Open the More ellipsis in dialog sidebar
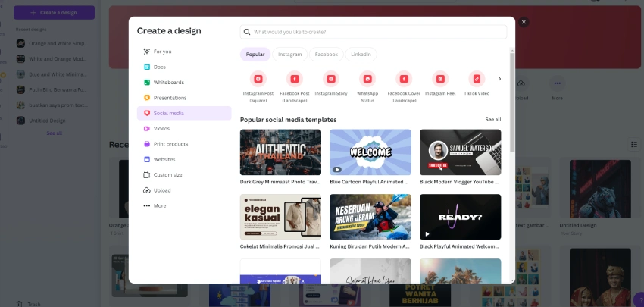The image size is (644, 307). click(147, 205)
